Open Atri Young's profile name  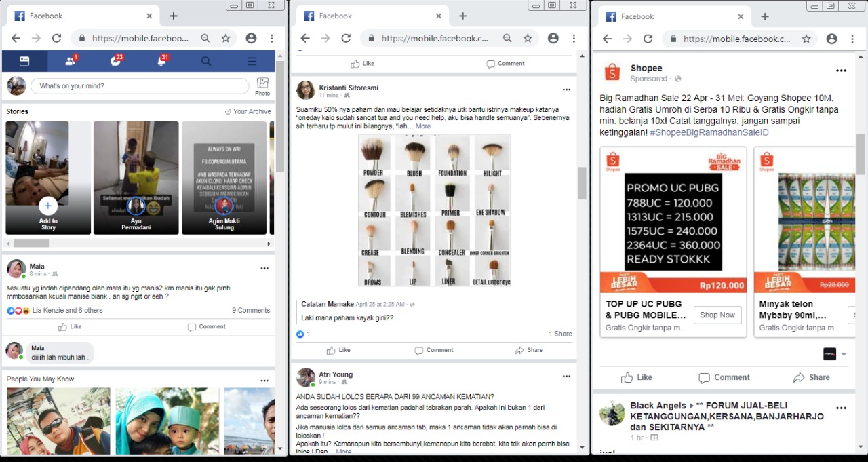tap(336, 374)
